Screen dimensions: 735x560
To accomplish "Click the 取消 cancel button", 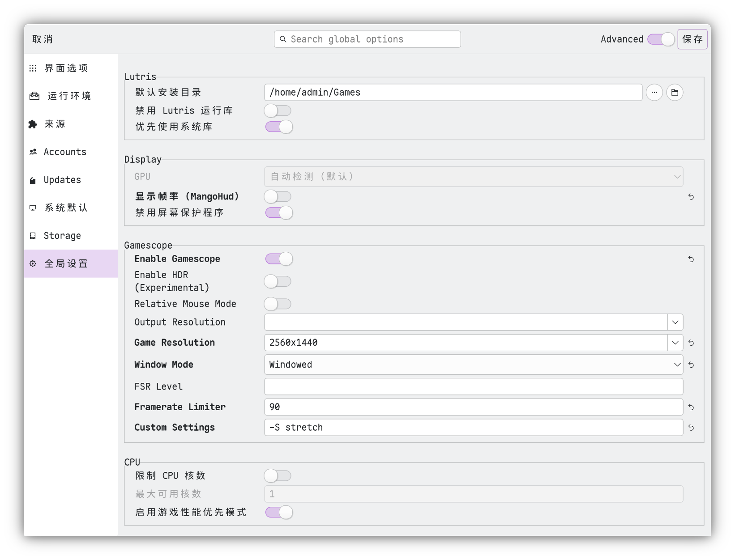I will tap(43, 39).
